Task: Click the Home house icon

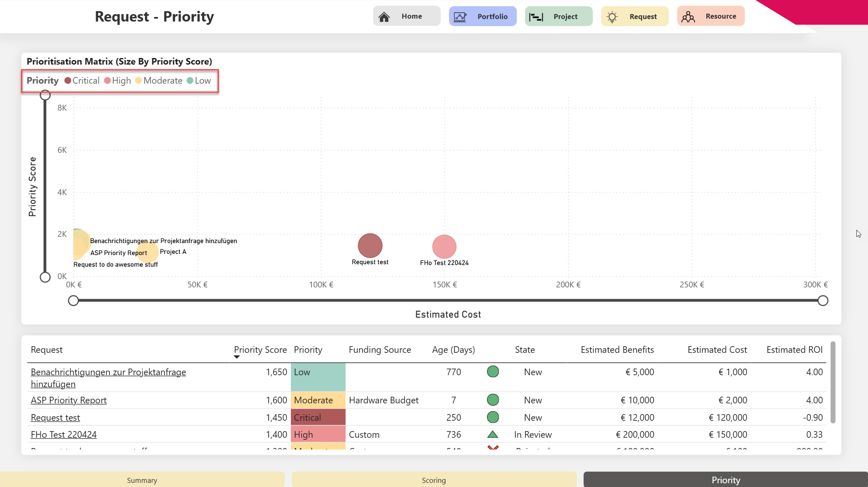Action: 384,17
